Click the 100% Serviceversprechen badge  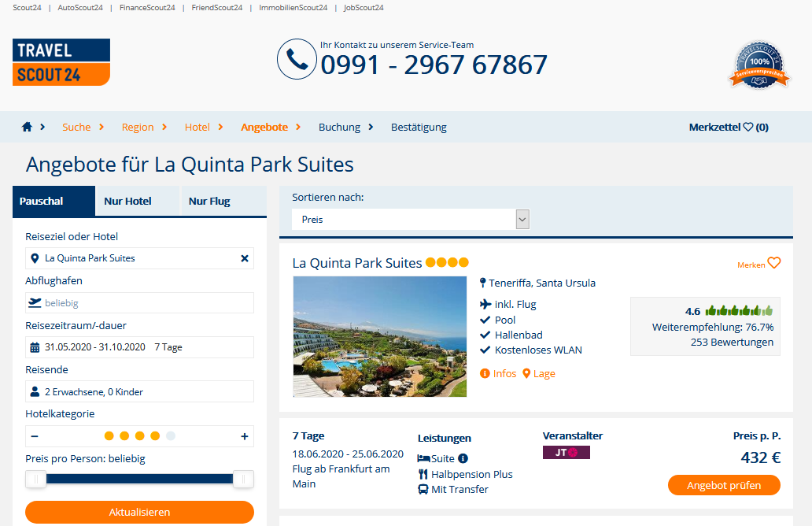759,66
